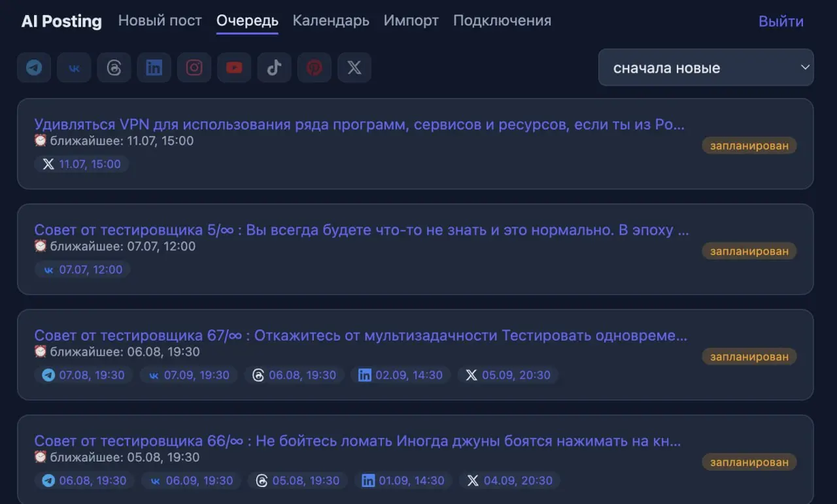Image resolution: width=837 pixels, height=504 pixels.
Task: Filter queue by VK icon
Action: (74, 68)
